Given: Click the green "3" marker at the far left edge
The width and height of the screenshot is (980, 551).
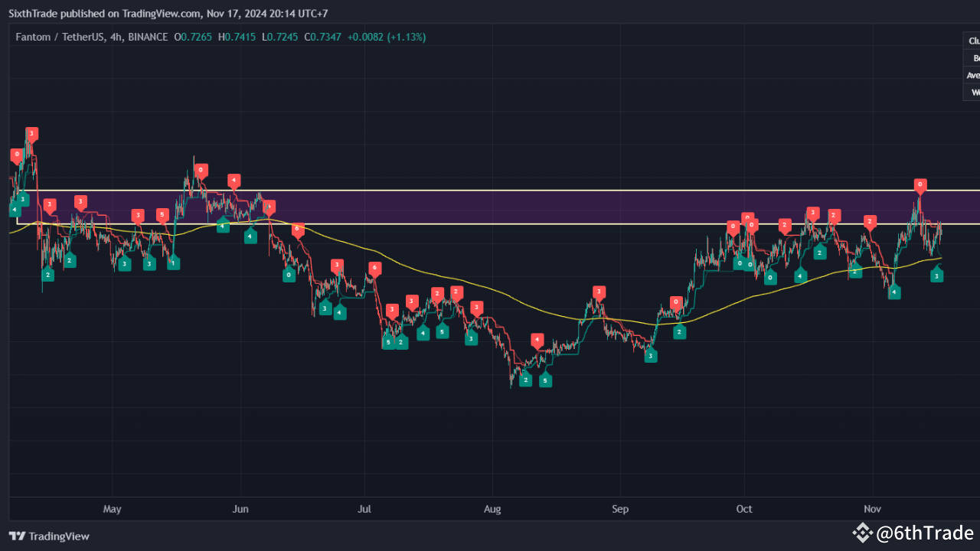Looking at the screenshot, I should (22, 198).
